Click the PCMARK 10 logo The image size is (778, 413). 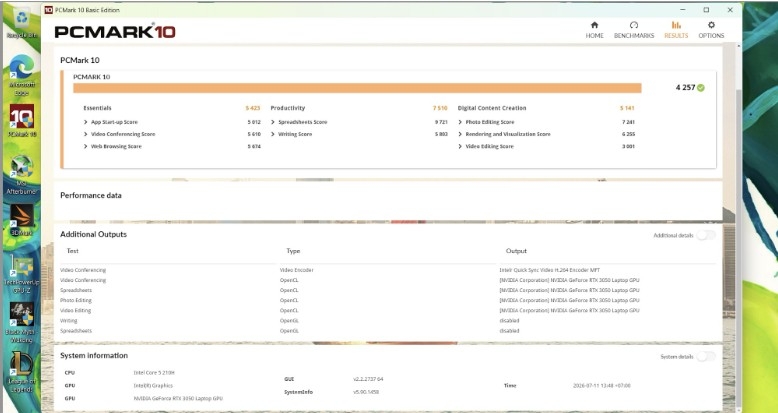click(115, 31)
